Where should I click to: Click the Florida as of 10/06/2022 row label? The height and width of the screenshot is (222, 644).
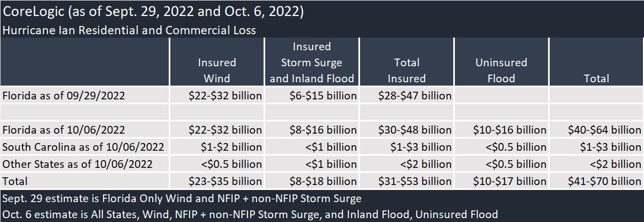(x=64, y=130)
